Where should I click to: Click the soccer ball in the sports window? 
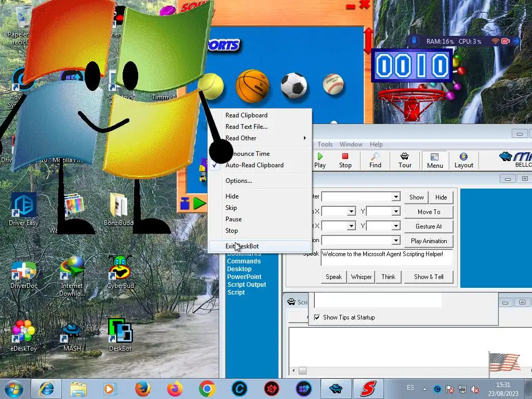click(294, 86)
